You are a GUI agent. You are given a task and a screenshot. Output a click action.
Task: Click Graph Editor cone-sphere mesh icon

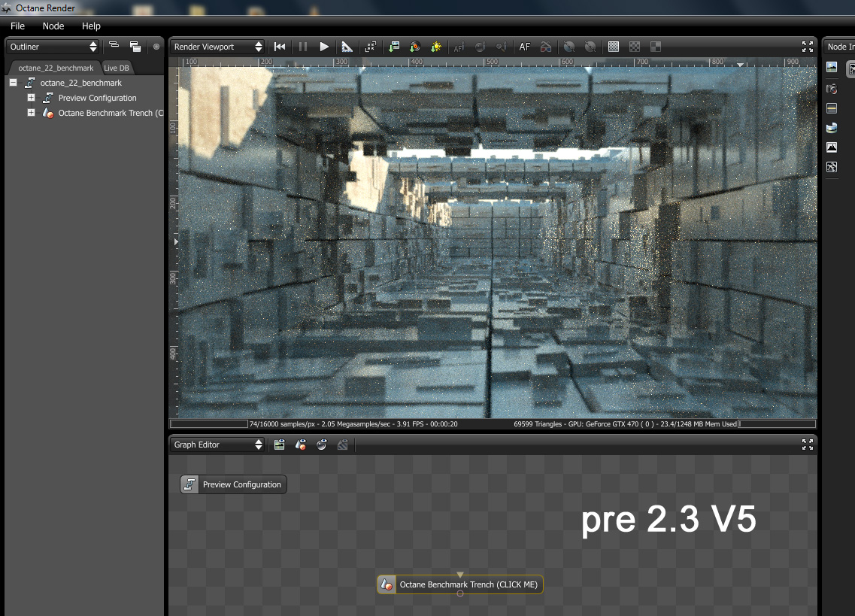tap(301, 445)
